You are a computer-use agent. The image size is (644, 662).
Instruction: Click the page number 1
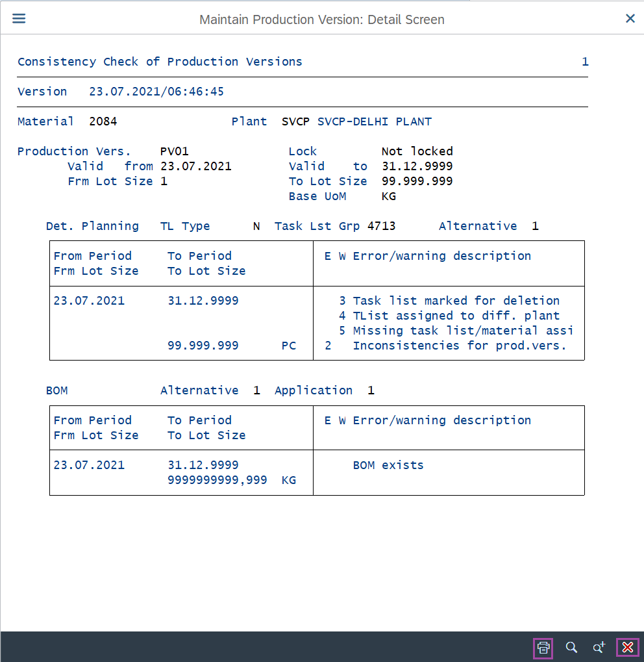[x=585, y=61]
